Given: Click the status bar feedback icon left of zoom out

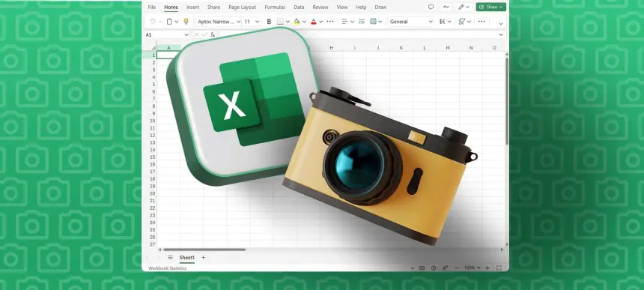Looking at the screenshot, I should click(x=446, y=268).
